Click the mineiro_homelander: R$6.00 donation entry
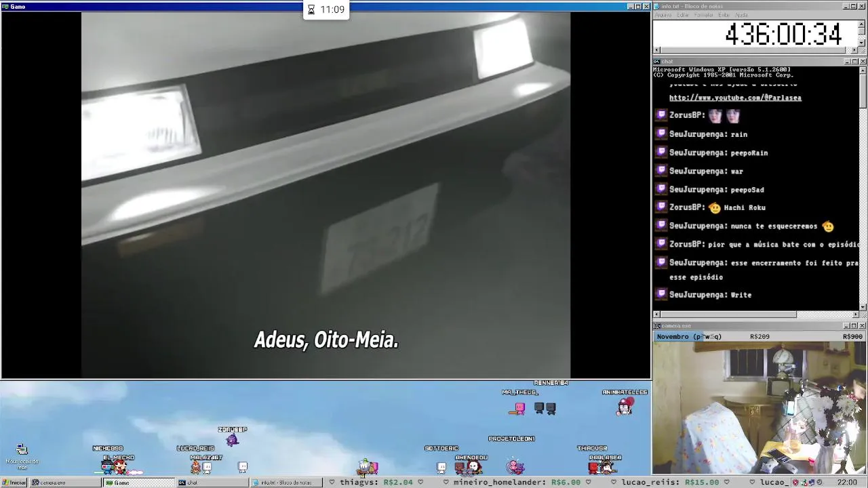 point(517,483)
